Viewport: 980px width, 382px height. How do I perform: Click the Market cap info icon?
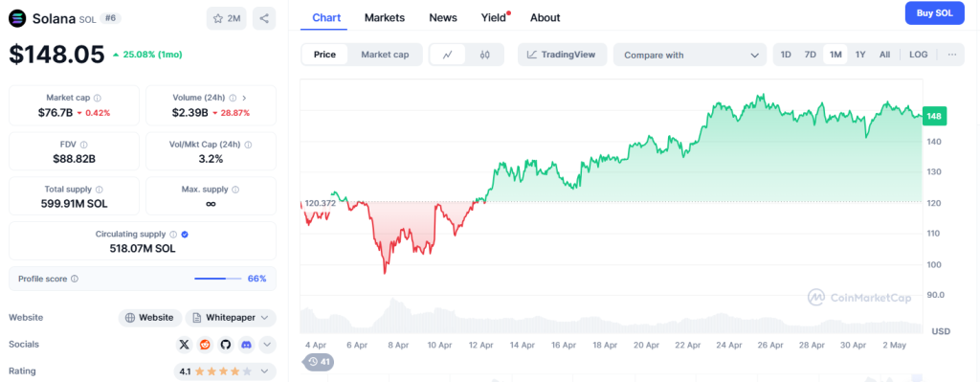coord(98,99)
